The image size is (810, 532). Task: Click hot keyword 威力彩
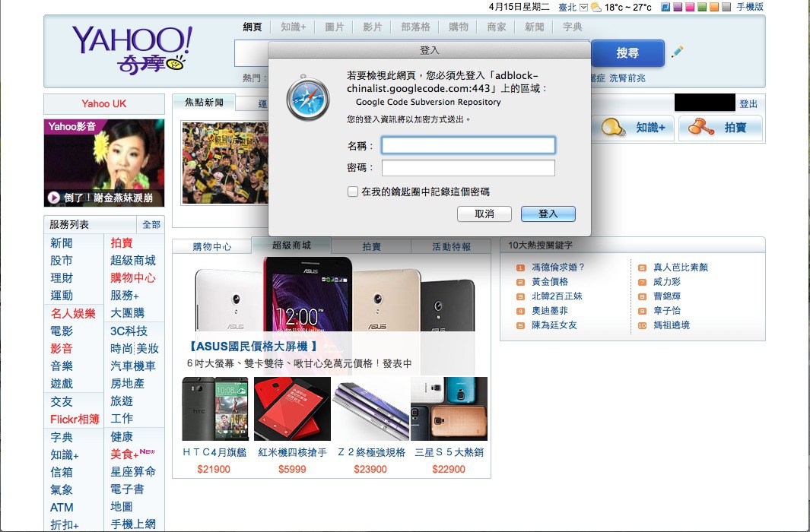tap(667, 282)
